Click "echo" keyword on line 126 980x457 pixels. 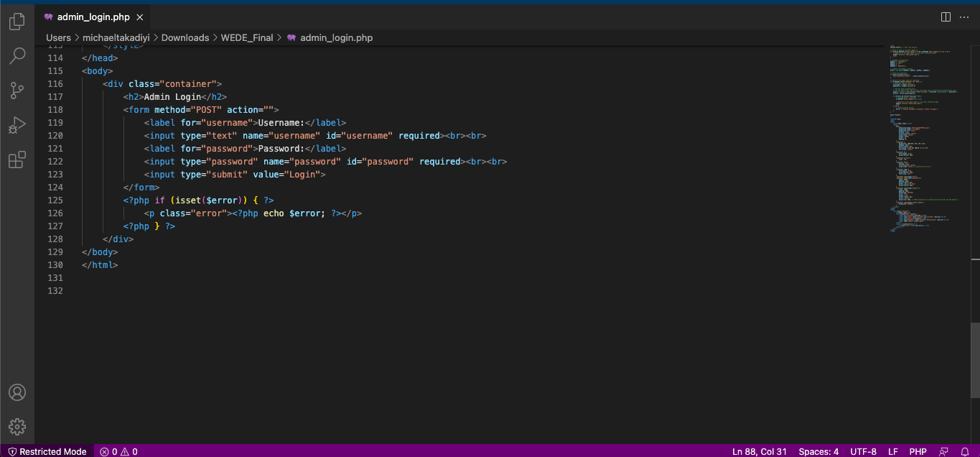[274, 213]
